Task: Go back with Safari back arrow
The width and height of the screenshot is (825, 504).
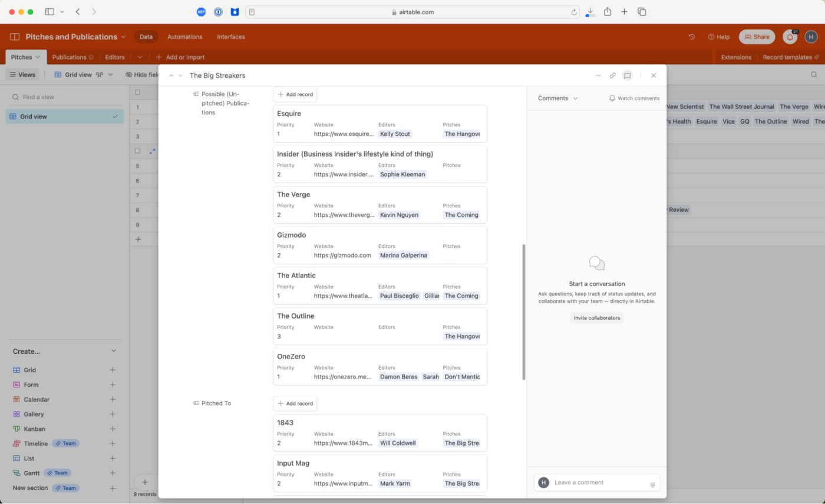Action: pos(78,12)
